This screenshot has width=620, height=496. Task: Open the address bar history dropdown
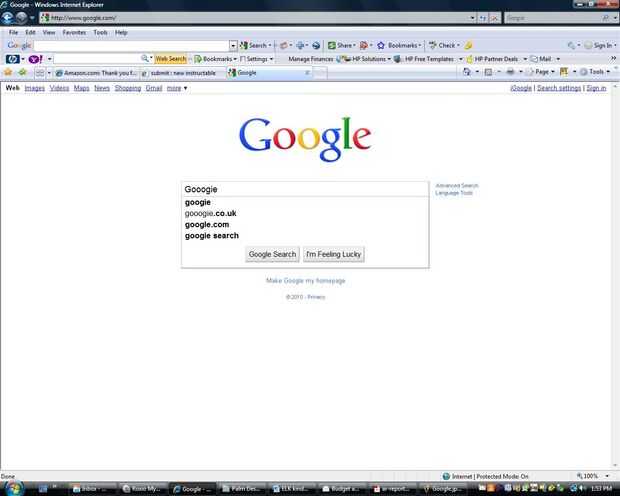coord(472,18)
